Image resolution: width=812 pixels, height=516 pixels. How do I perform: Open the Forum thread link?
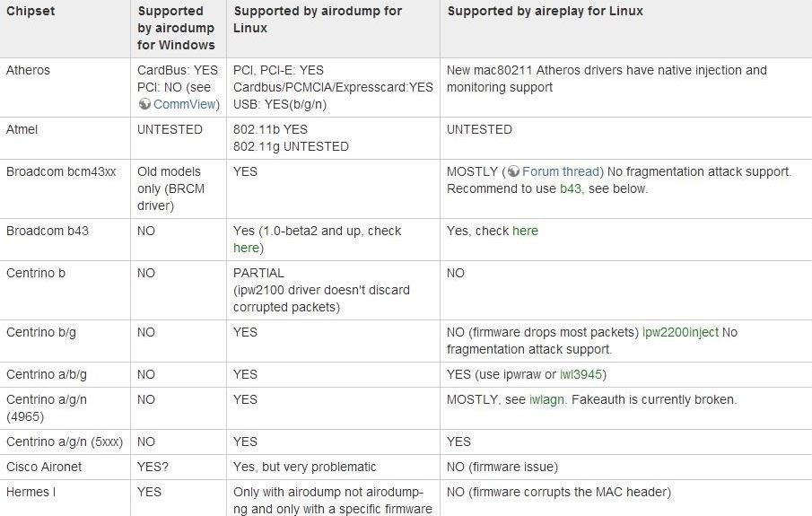click(562, 171)
